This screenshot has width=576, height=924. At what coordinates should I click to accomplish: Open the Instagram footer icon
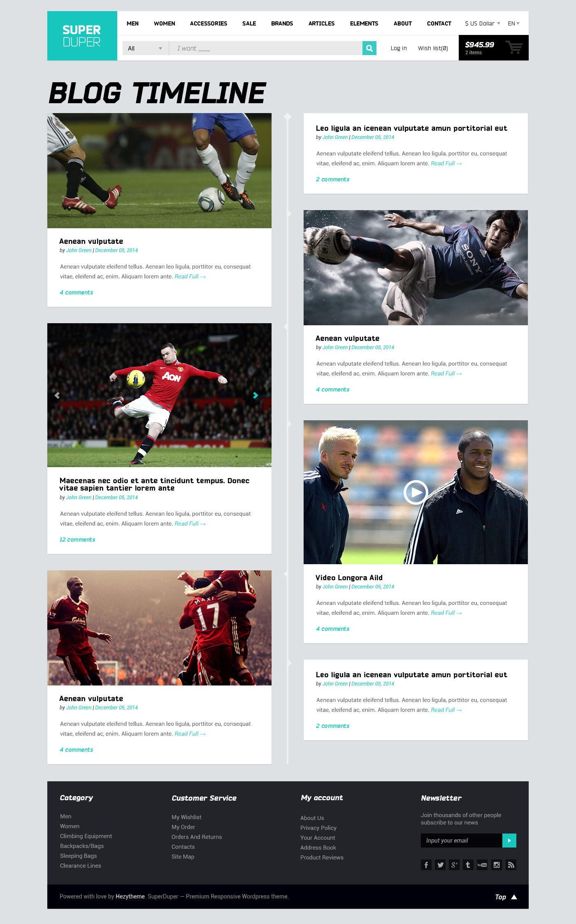coord(497,865)
